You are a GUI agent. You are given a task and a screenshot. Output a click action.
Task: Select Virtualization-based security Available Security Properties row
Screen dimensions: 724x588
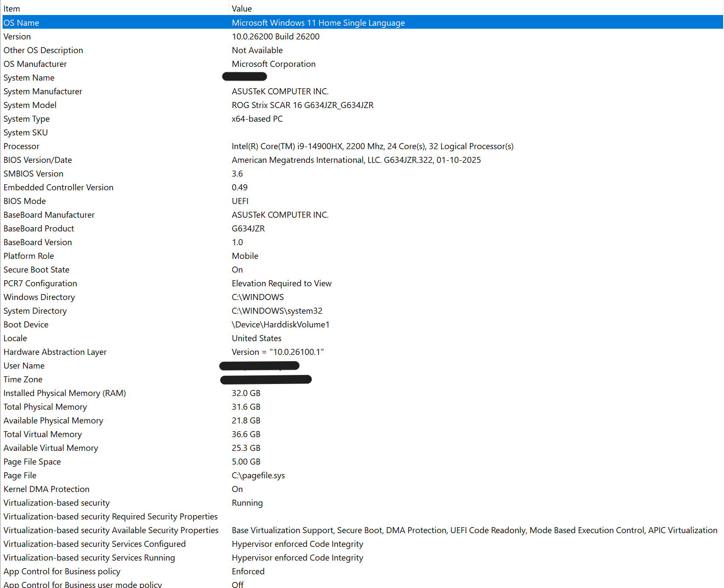[363, 530]
